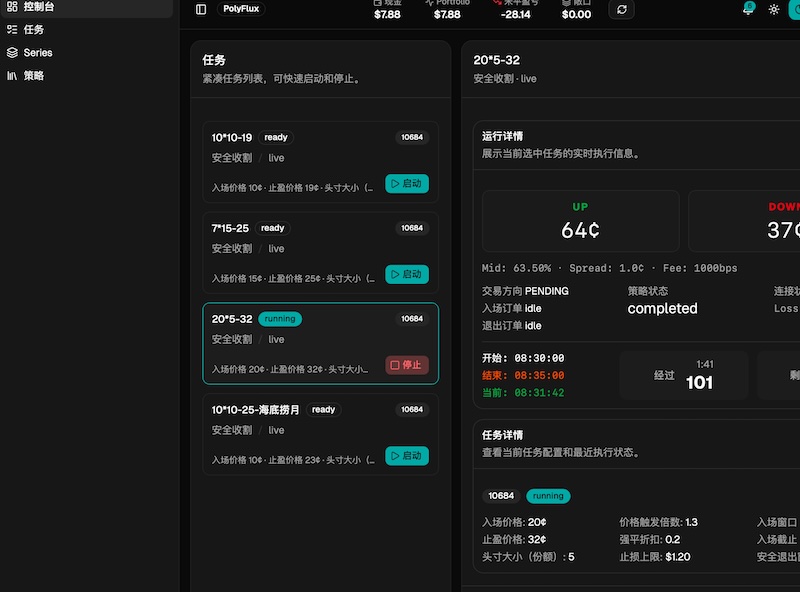The width and height of the screenshot is (800, 592).
Task: Click the running badge on 20*5-32 card
Action: click(280, 319)
